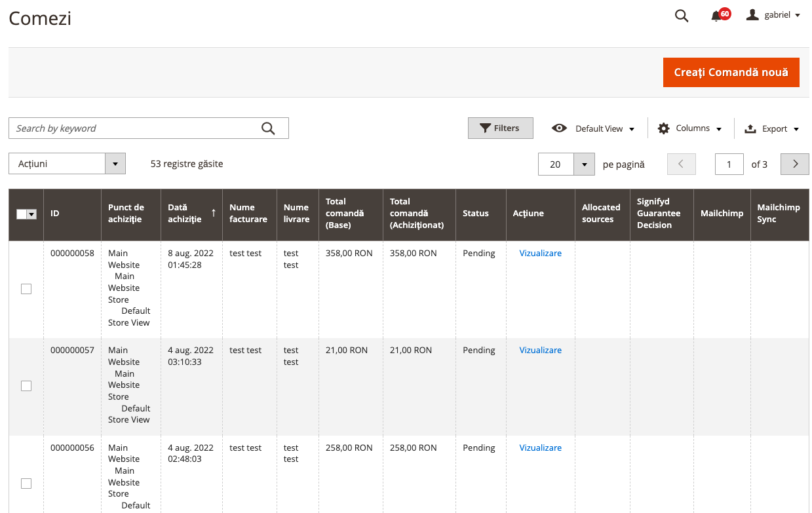Open the Filters button

tap(501, 128)
